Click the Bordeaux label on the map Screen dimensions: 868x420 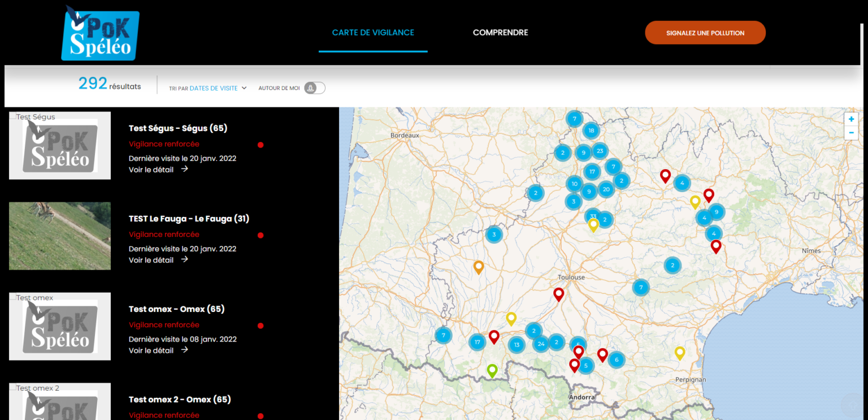pos(405,136)
